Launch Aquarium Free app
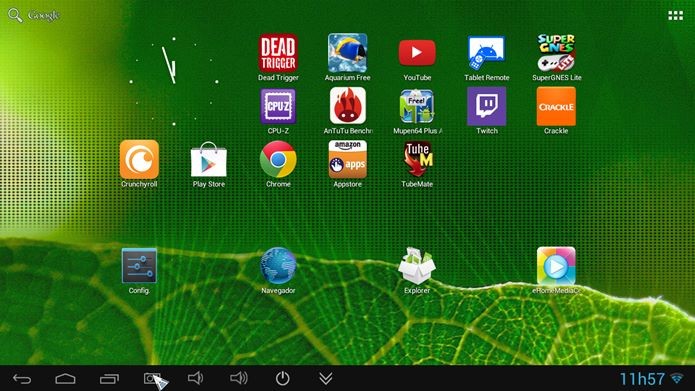695x391 pixels. point(348,53)
